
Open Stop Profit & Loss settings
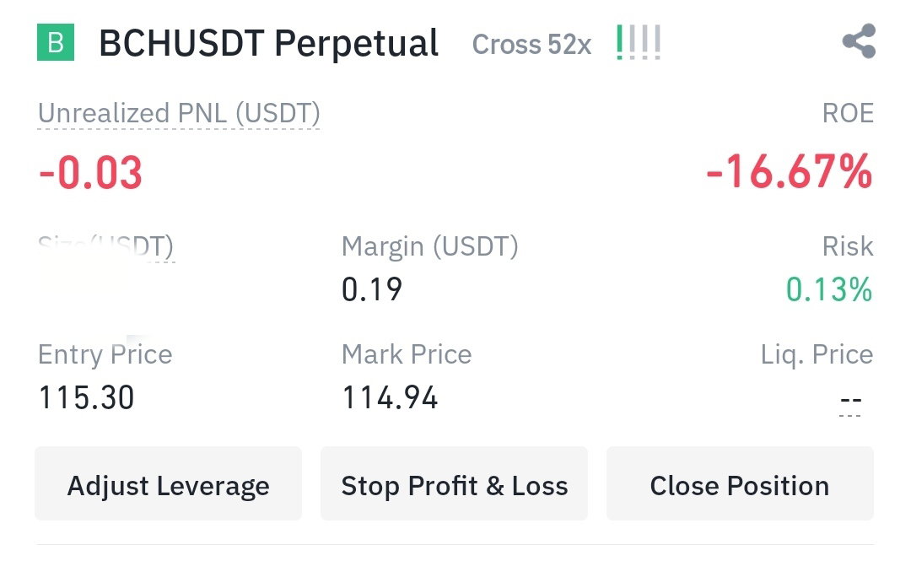pyautogui.click(x=455, y=484)
